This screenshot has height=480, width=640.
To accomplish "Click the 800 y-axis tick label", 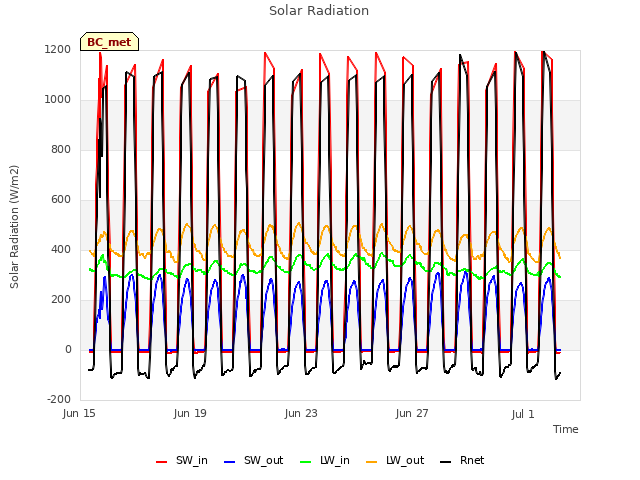I will tap(61, 149).
